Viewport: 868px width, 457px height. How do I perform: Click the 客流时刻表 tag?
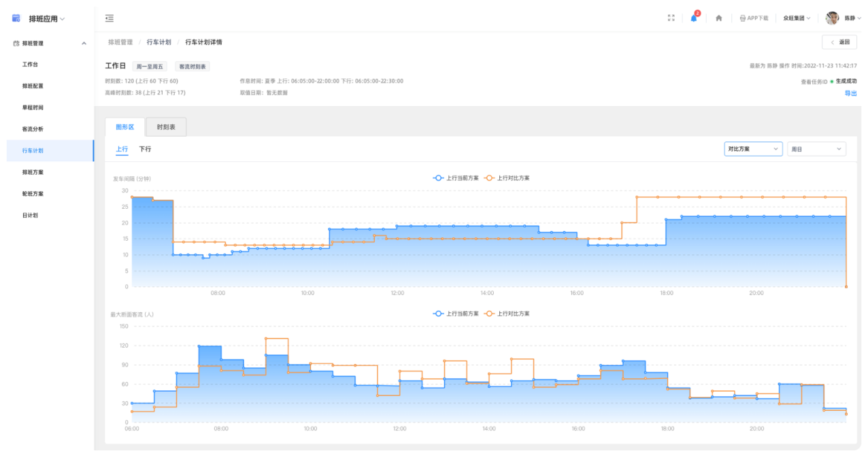coord(193,67)
